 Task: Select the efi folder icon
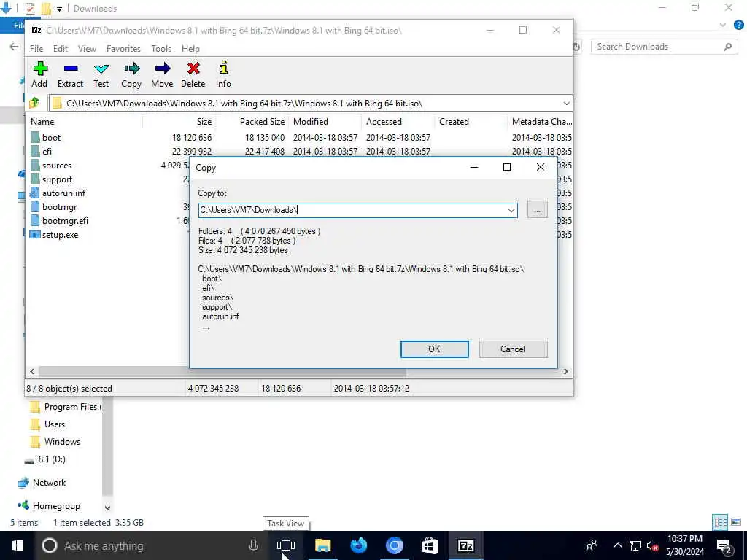[35, 151]
